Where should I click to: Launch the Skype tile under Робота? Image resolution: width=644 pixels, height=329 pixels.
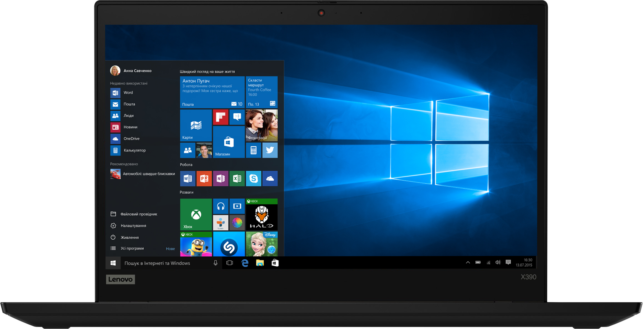click(253, 178)
